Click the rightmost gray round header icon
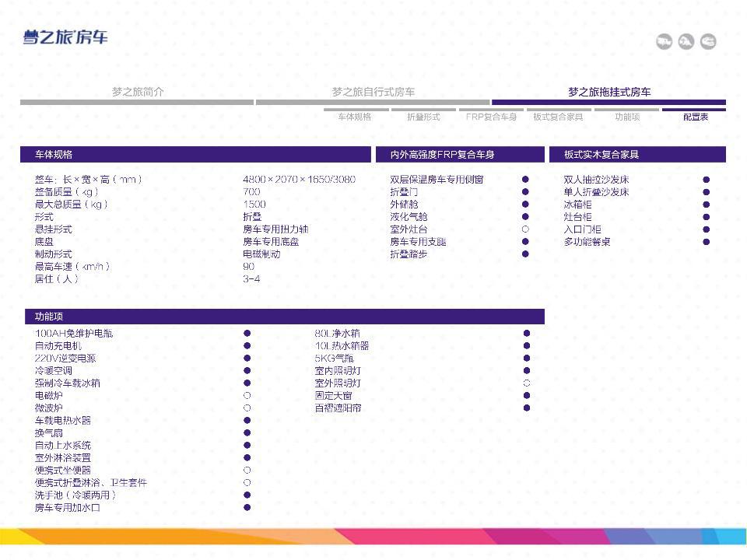This screenshot has height=560, width=747. click(x=708, y=42)
